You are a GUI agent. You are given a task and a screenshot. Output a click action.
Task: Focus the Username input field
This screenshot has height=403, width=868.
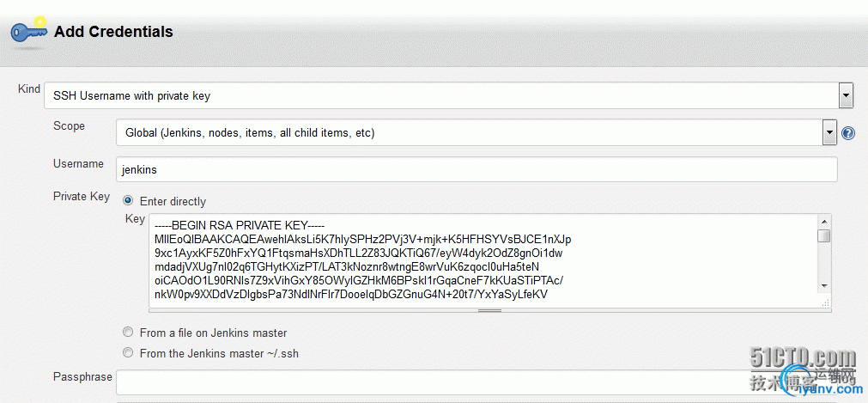pyautogui.click(x=476, y=169)
